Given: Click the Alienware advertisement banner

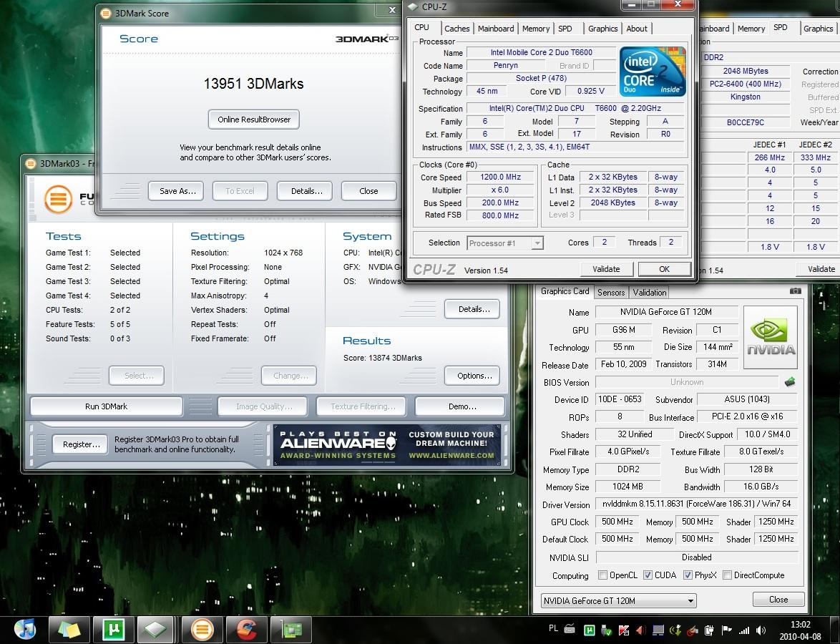Looking at the screenshot, I should (387, 444).
